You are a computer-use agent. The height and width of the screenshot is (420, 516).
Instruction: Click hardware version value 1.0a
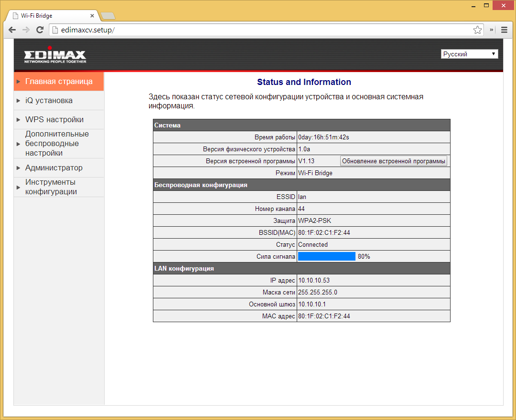[x=304, y=149]
